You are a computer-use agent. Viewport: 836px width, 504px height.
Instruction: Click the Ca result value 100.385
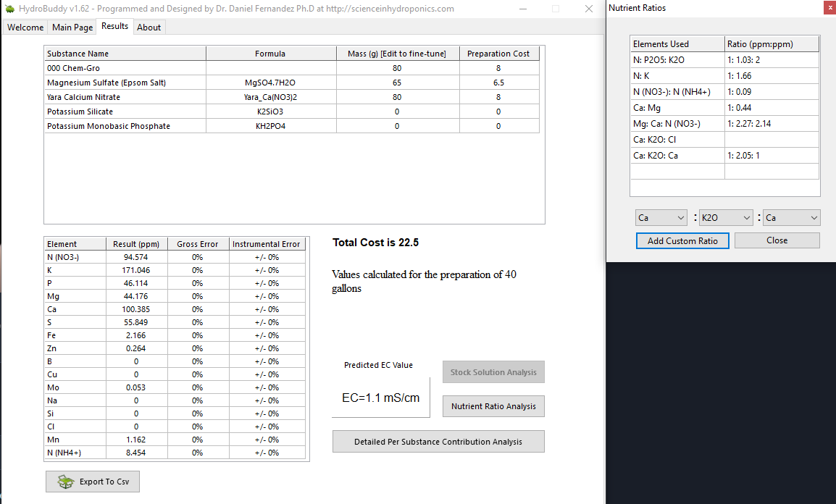[x=136, y=309]
